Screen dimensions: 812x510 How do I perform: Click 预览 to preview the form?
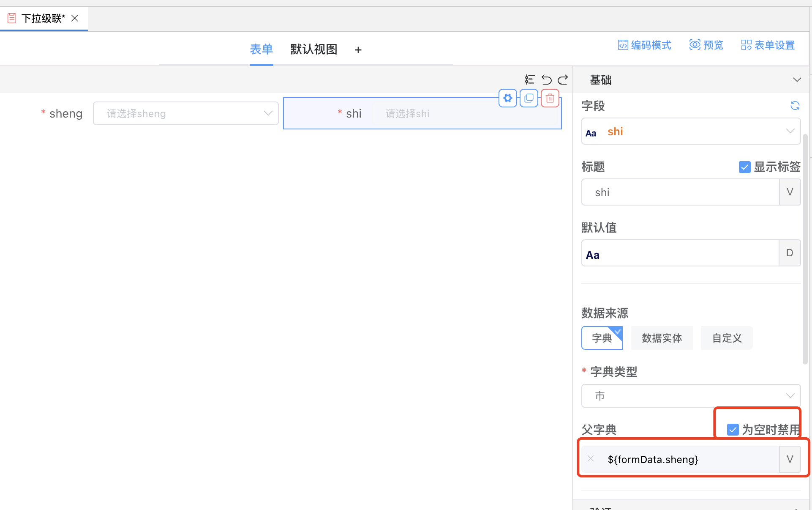point(706,45)
